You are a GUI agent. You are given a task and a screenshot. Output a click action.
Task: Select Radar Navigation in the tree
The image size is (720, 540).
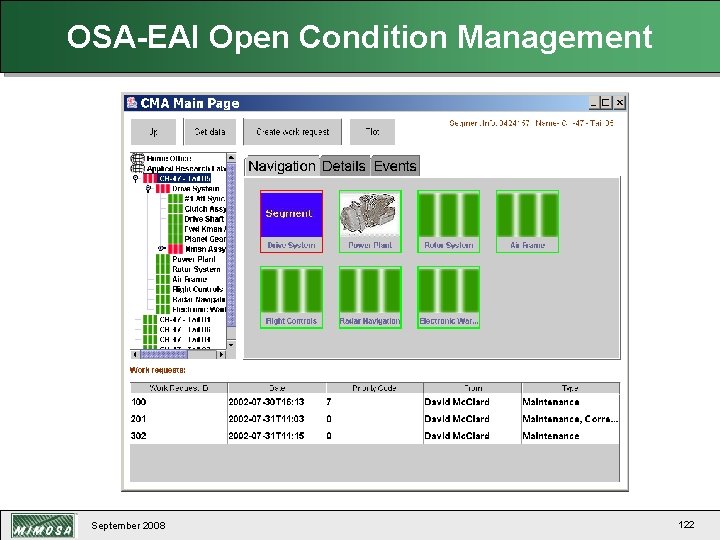198,299
